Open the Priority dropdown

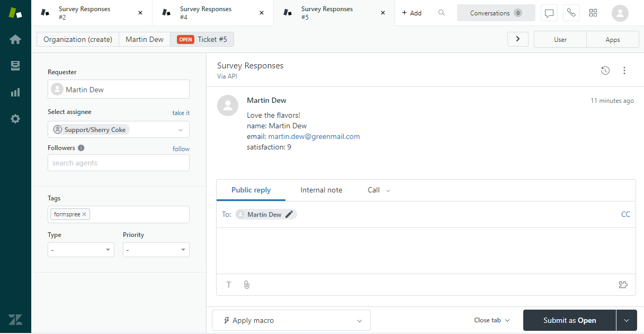point(156,249)
